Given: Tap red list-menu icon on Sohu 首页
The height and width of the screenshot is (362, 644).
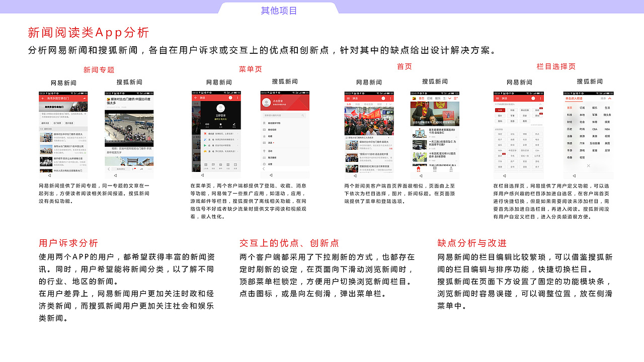Looking at the screenshot, I should click(456, 99).
